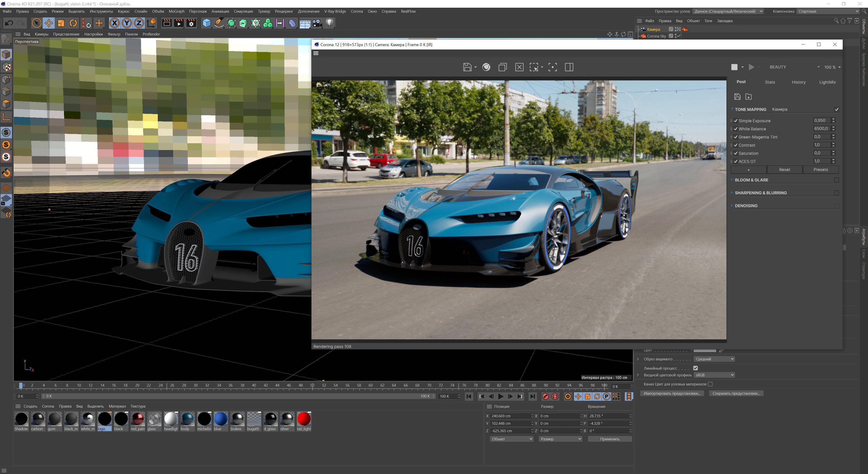Collapse the Tone Mapping section
This screenshot has height=474, width=868.
pyautogui.click(x=732, y=109)
